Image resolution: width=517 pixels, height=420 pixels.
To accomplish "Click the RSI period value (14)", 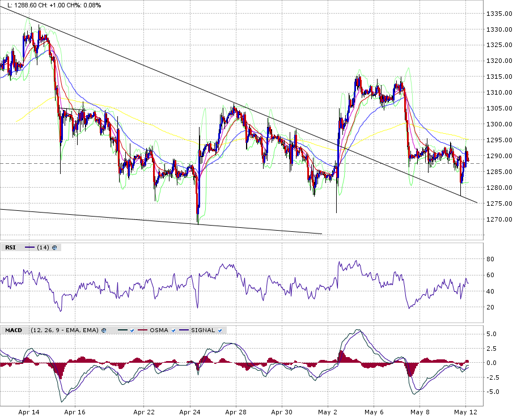I will click(x=43, y=248).
